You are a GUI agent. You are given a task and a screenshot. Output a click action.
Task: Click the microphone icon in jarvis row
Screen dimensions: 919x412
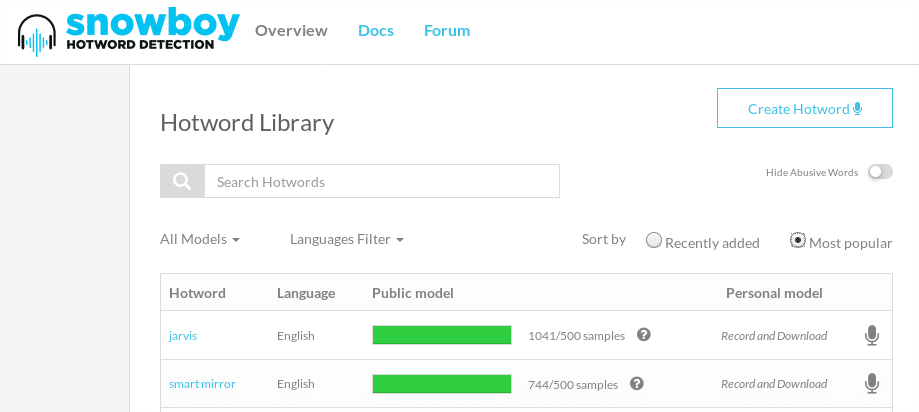coord(872,336)
